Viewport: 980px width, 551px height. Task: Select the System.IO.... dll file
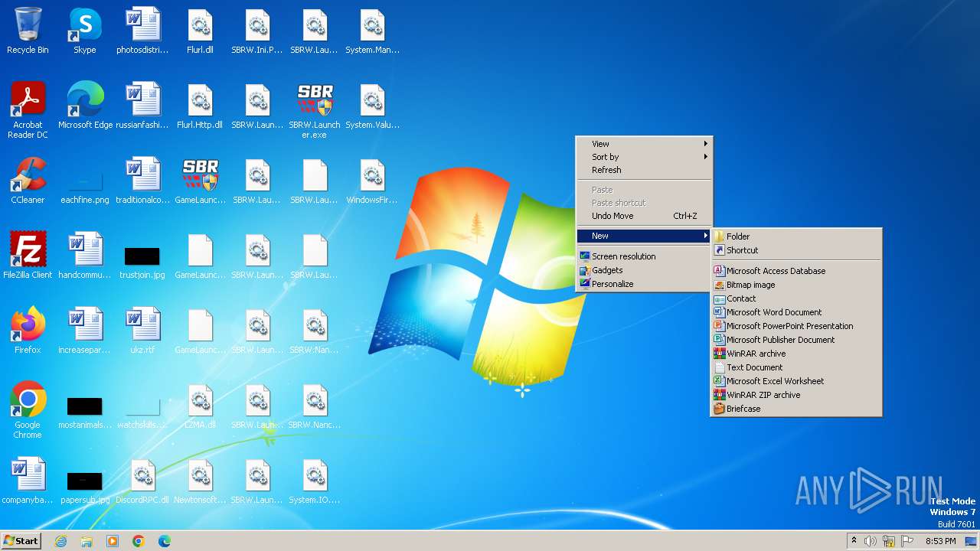coord(315,481)
